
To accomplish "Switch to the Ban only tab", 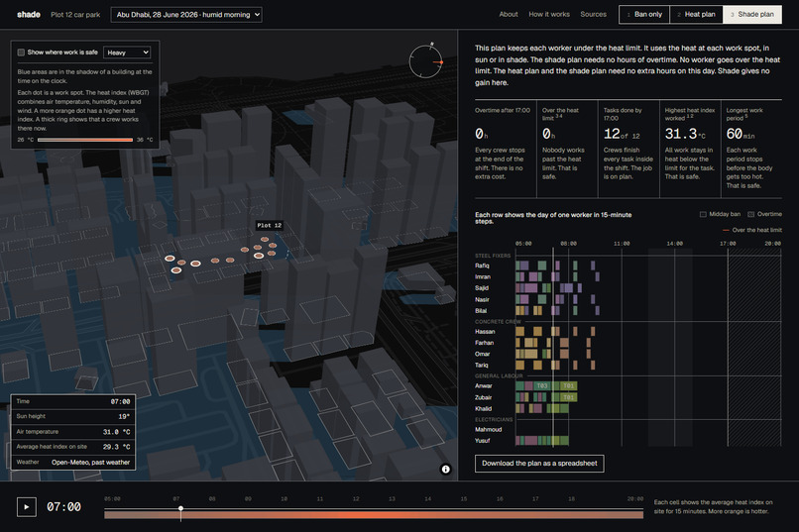I will pyautogui.click(x=644, y=14).
